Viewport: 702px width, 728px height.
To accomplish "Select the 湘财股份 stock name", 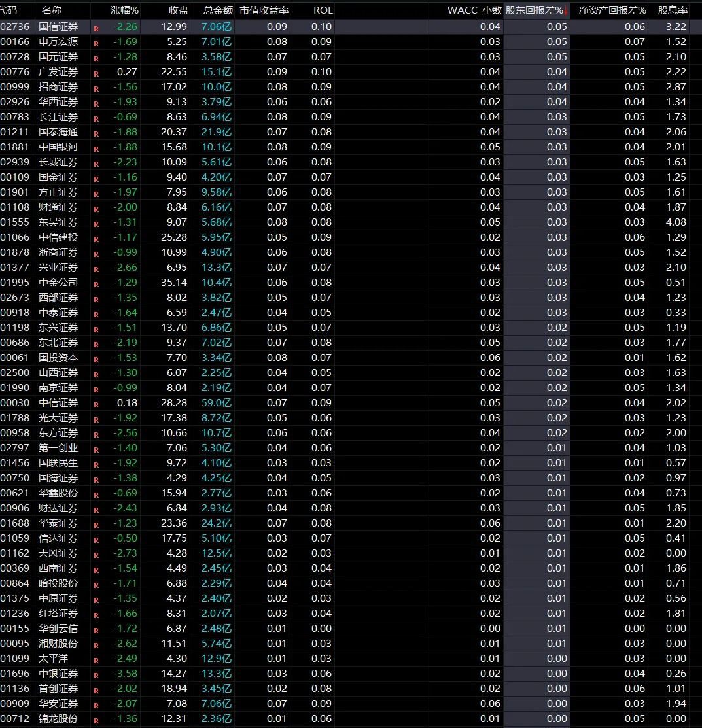I will point(58,644).
